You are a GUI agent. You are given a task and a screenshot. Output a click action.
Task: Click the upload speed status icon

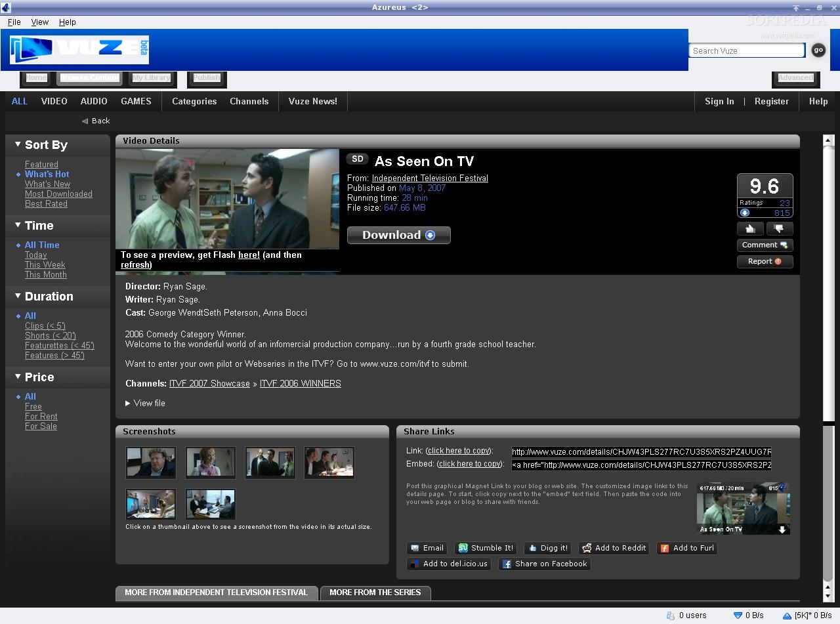[787, 615]
